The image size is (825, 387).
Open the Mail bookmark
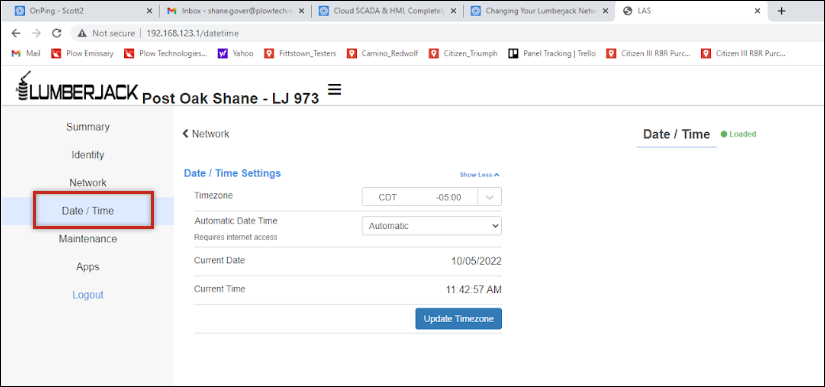[x=26, y=53]
